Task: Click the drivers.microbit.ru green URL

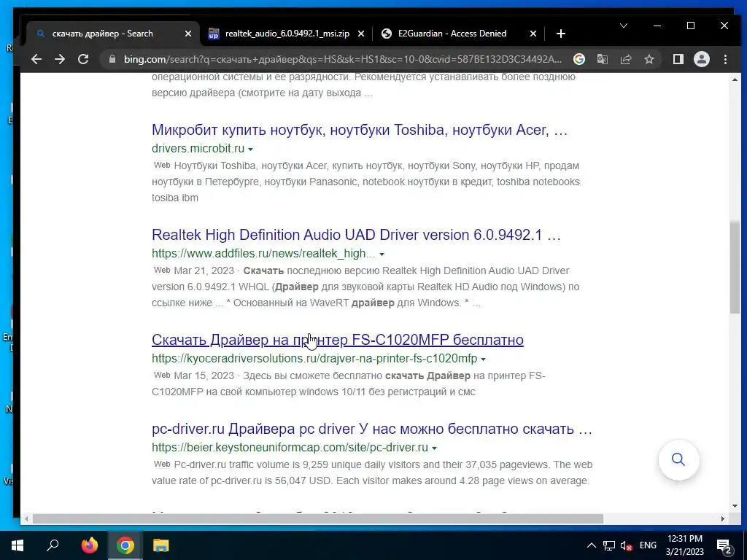Action: click(x=198, y=148)
